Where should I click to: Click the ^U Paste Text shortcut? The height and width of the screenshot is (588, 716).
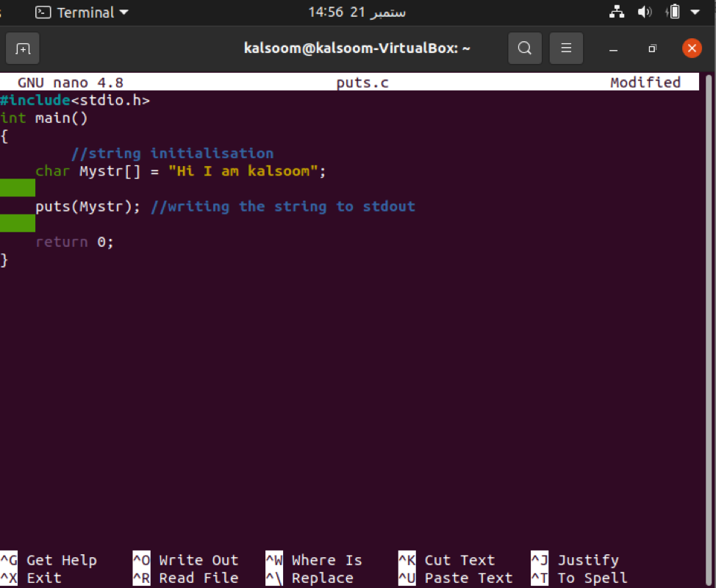(x=455, y=578)
